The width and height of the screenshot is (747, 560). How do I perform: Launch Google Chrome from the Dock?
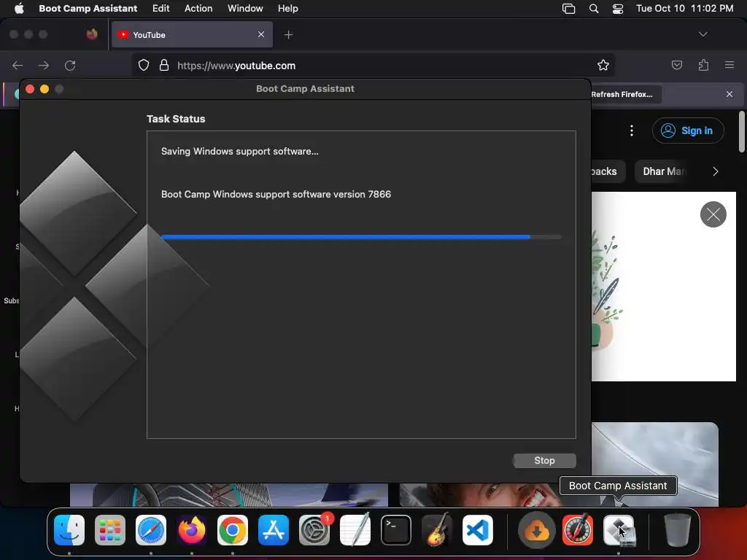(233, 530)
